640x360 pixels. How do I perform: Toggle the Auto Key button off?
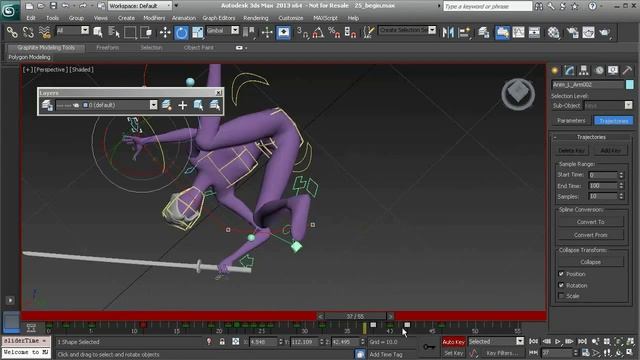tap(453, 342)
